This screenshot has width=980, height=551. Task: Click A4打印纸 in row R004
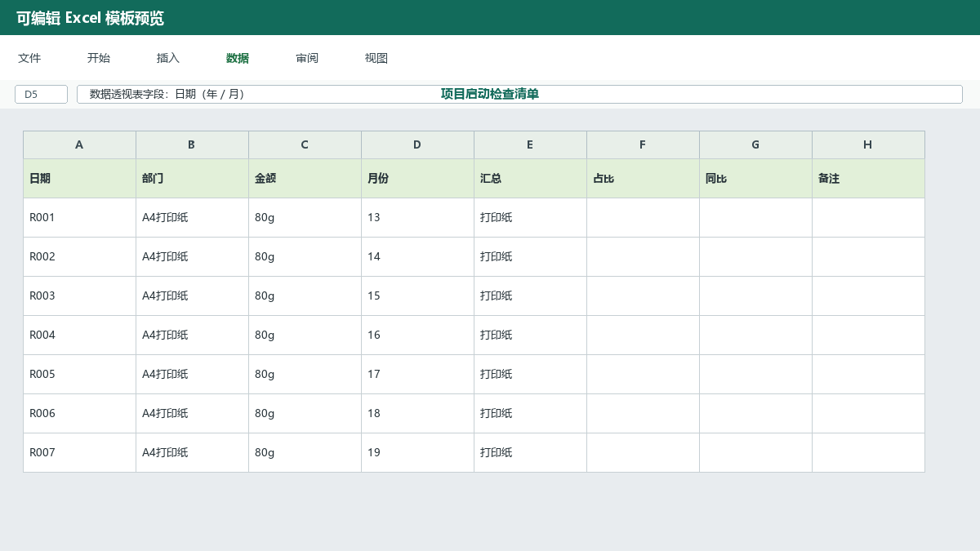pyautogui.click(x=192, y=335)
